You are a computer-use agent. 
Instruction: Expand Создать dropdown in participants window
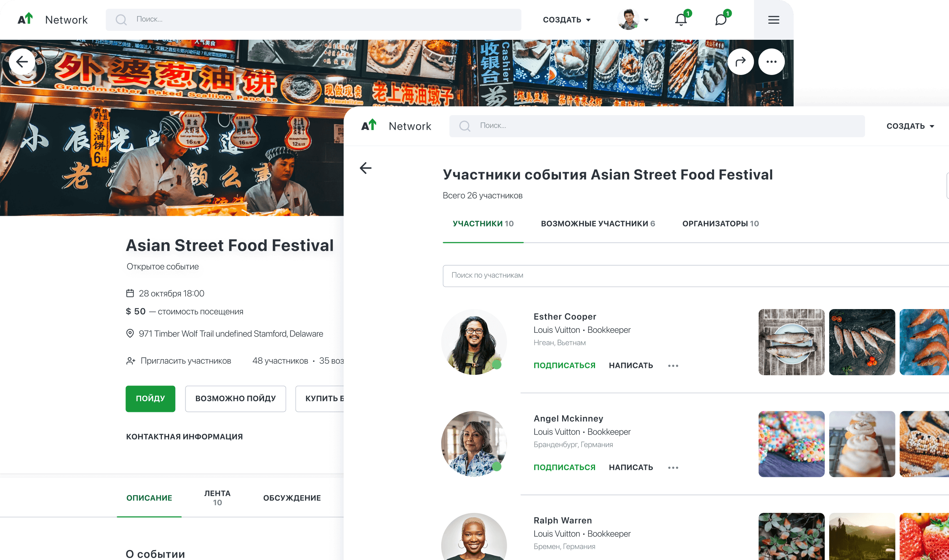coord(910,126)
